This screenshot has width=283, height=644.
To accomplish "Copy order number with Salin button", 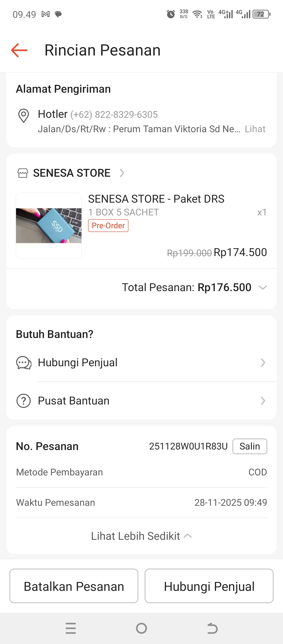I will 249,446.
